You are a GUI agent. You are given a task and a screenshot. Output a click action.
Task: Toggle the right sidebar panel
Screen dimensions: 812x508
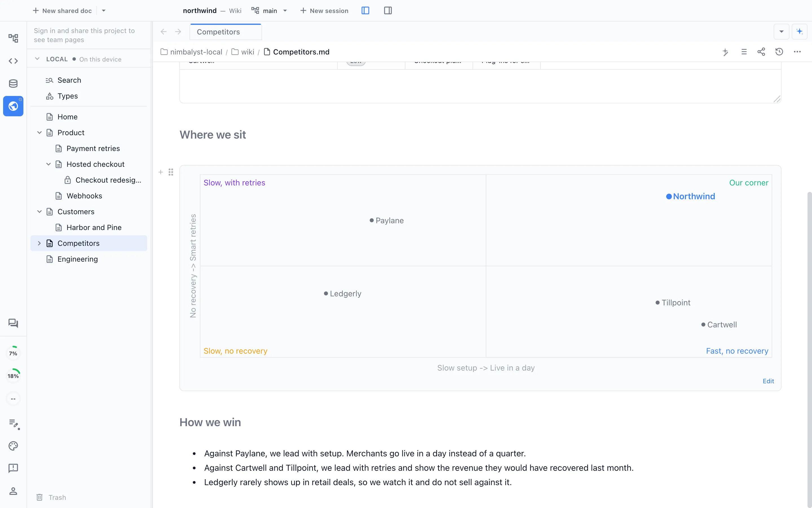point(388,10)
